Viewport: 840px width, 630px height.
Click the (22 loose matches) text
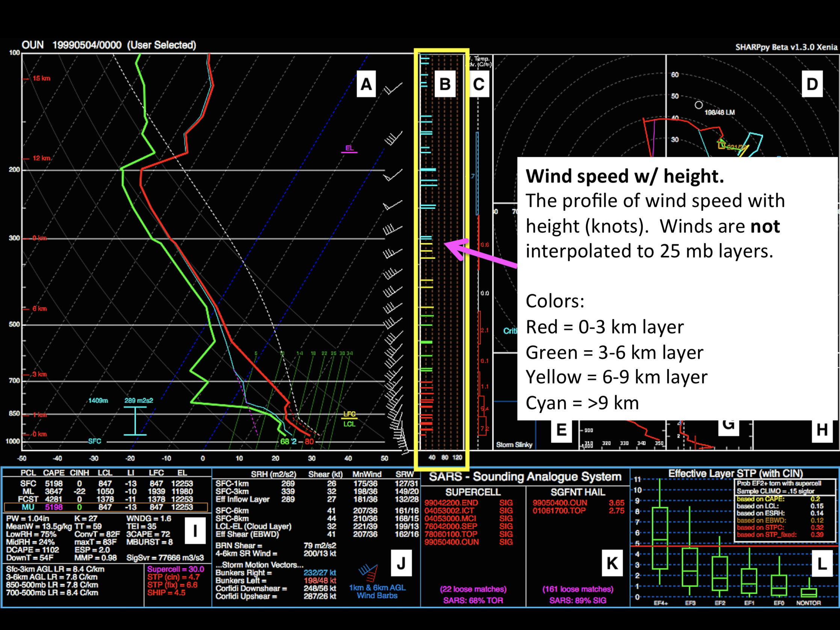(x=473, y=589)
